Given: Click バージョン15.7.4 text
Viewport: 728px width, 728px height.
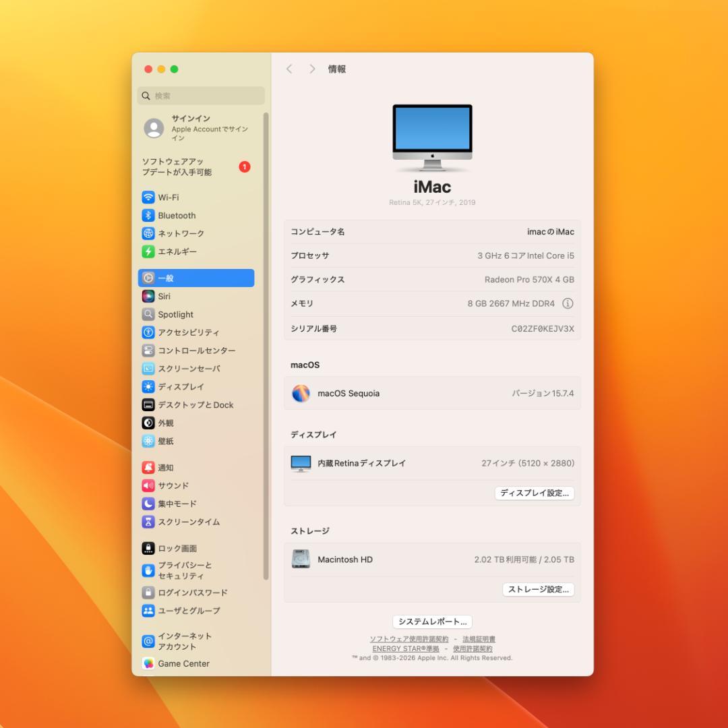Looking at the screenshot, I should point(543,393).
